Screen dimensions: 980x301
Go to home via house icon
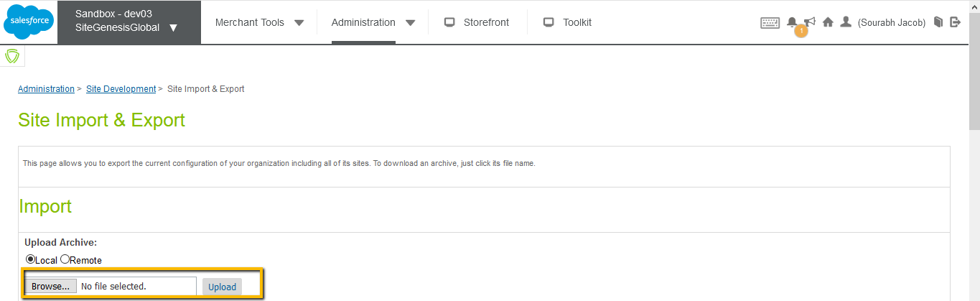pos(828,22)
